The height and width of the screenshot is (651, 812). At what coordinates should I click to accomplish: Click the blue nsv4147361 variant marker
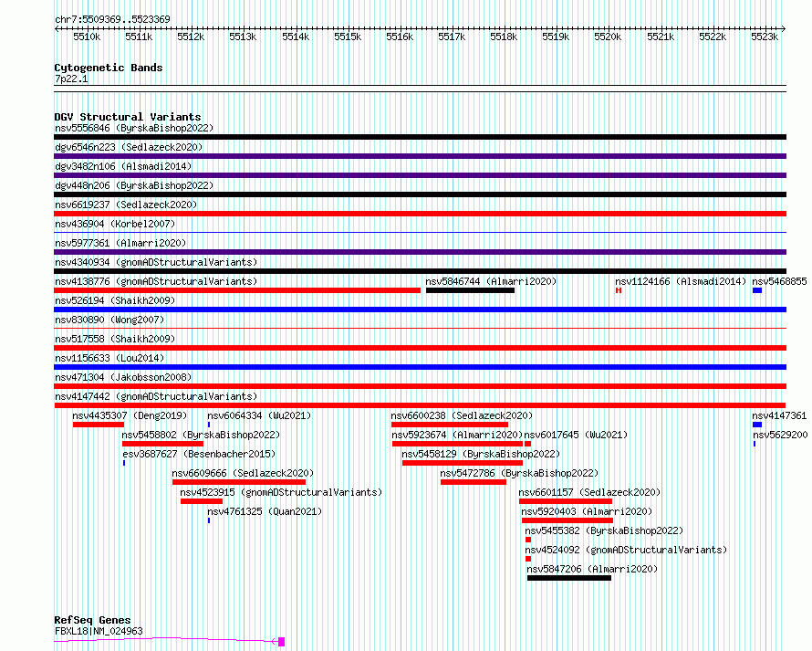tap(757, 425)
